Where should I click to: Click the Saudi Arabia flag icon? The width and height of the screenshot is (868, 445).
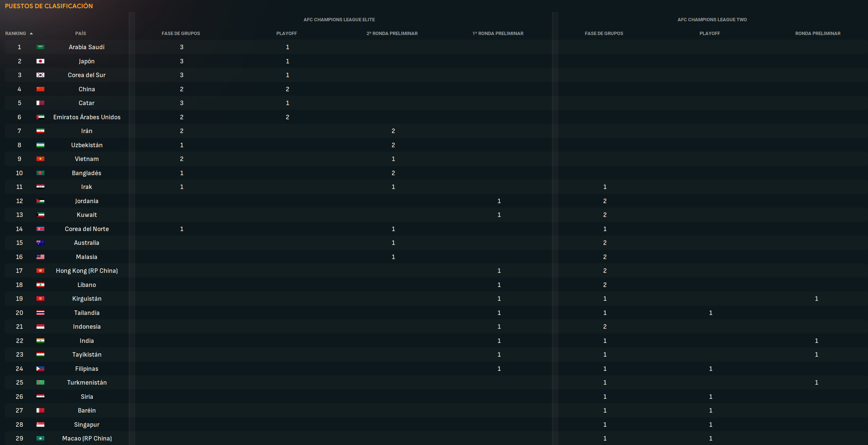40,47
